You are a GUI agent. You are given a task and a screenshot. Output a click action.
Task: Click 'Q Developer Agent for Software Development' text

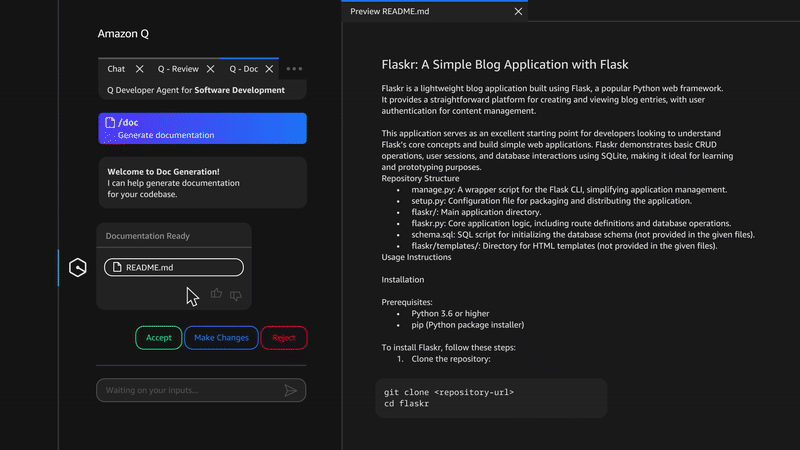pos(196,90)
